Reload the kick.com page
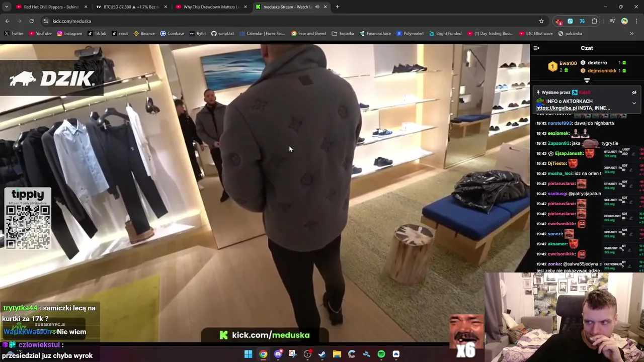The height and width of the screenshot is (362, 644). [x=31, y=21]
